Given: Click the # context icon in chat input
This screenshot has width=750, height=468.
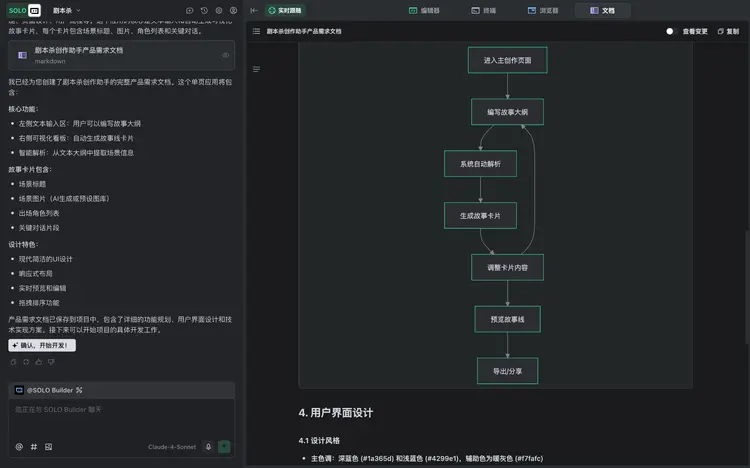Looking at the screenshot, I should (x=33, y=447).
